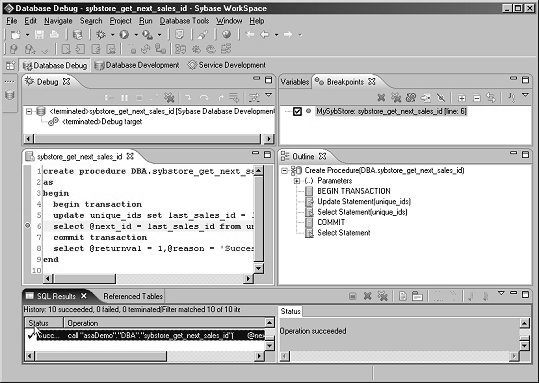Viewport: 539px width, 383px height.
Task: Toggle breakpoint marker at line 6 gutter
Action: (x=28, y=226)
